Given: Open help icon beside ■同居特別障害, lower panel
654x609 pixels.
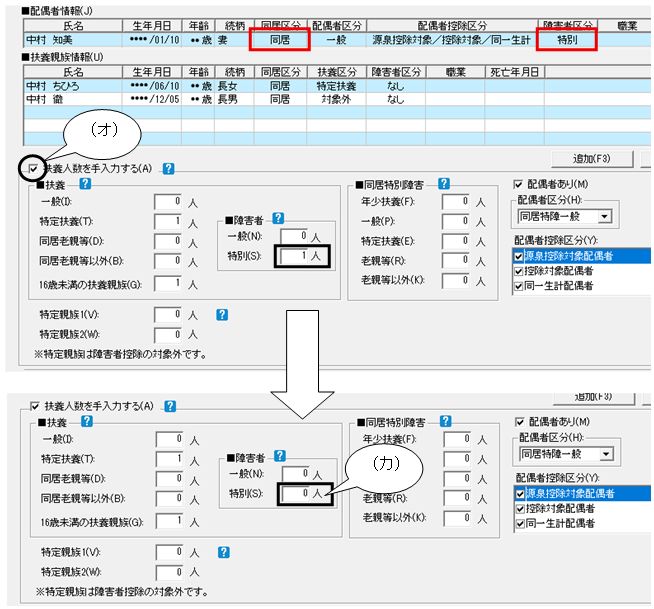Looking at the screenshot, I should tap(445, 421).
